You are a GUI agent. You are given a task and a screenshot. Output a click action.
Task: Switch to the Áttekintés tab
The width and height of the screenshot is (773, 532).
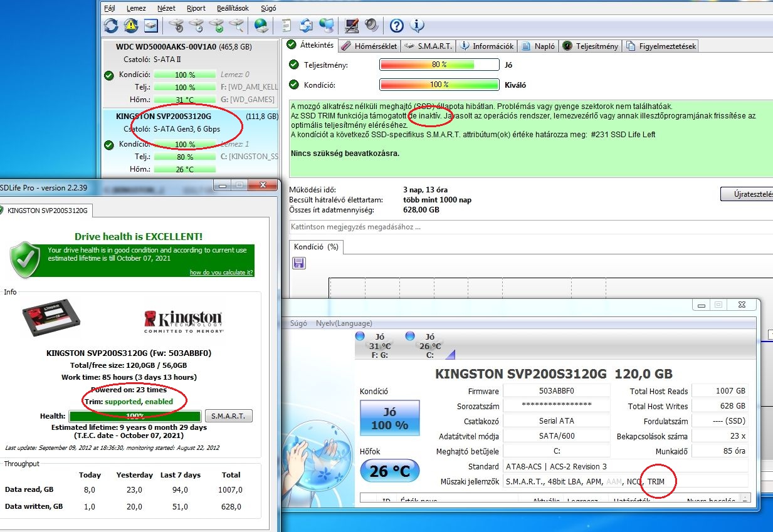(310, 45)
